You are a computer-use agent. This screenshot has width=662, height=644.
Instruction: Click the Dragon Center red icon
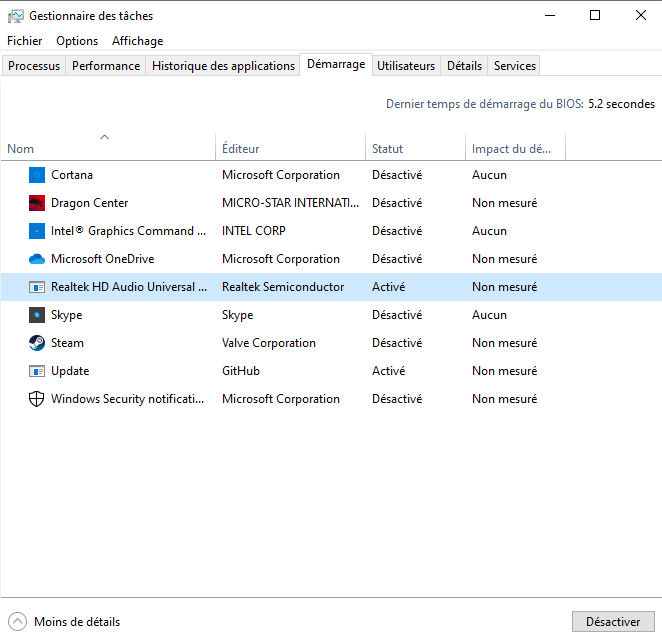pyautogui.click(x=37, y=203)
